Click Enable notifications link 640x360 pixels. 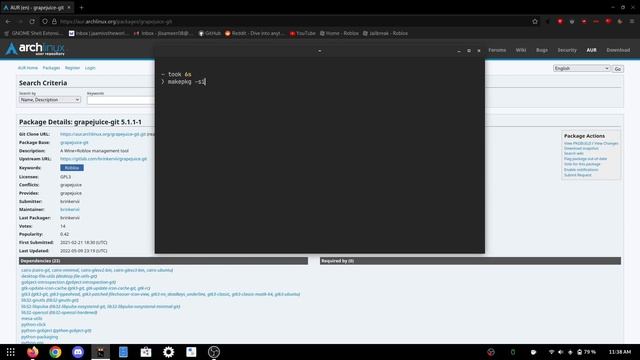(x=581, y=169)
